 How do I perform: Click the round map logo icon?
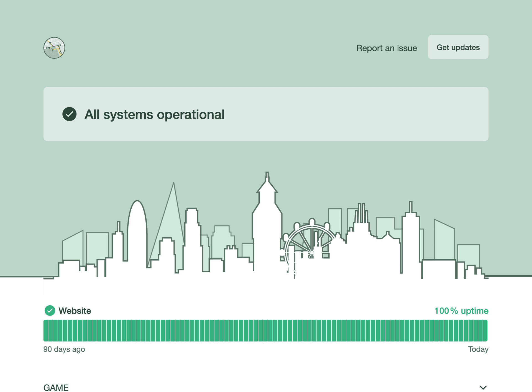54,48
